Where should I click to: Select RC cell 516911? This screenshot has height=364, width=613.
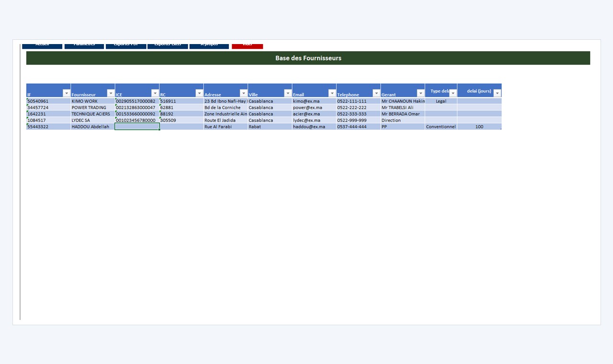pyautogui.click(x=182, y=101)
